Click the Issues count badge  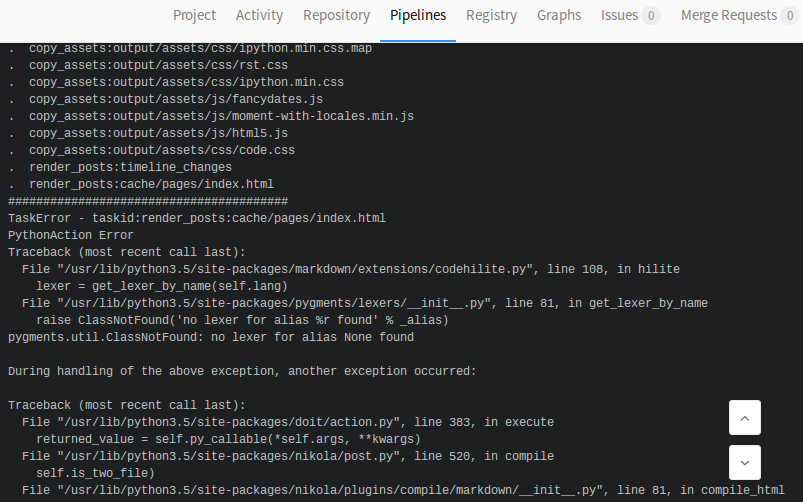651,15
